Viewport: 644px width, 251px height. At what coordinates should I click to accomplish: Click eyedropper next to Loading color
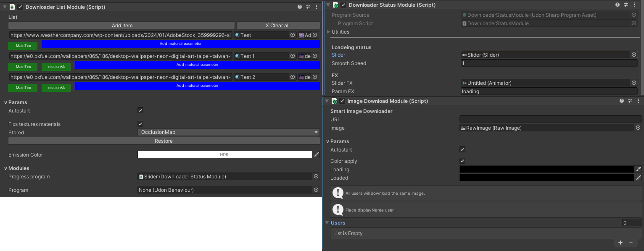pyautogui.click(x=638, y=170)
